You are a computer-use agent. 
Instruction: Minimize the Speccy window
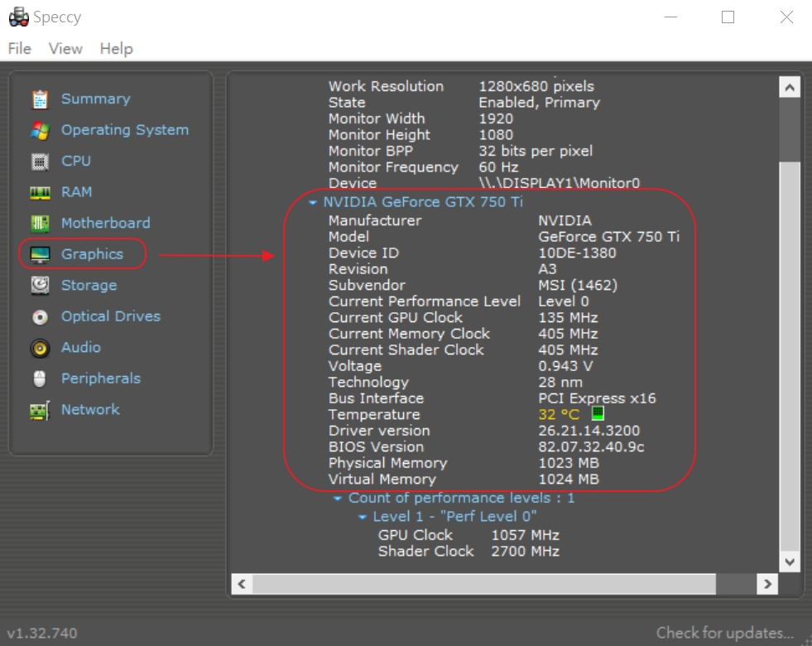click(x=670, y=17)
